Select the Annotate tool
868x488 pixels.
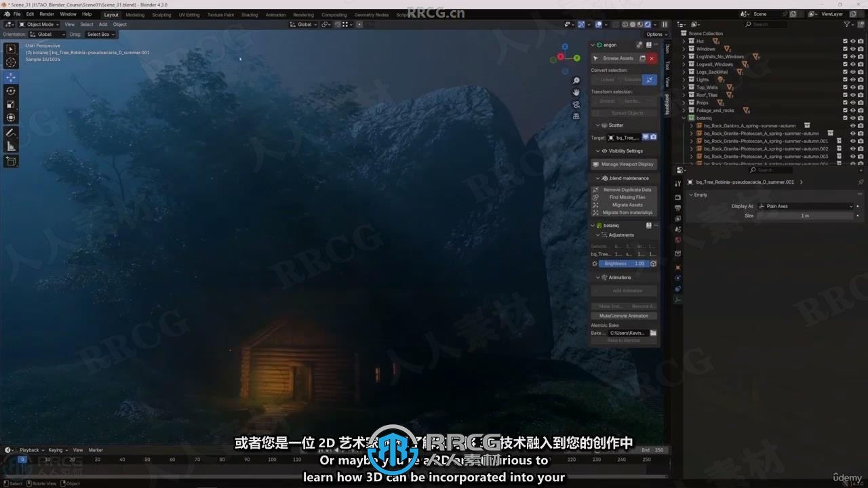click(x=11, y=133)
